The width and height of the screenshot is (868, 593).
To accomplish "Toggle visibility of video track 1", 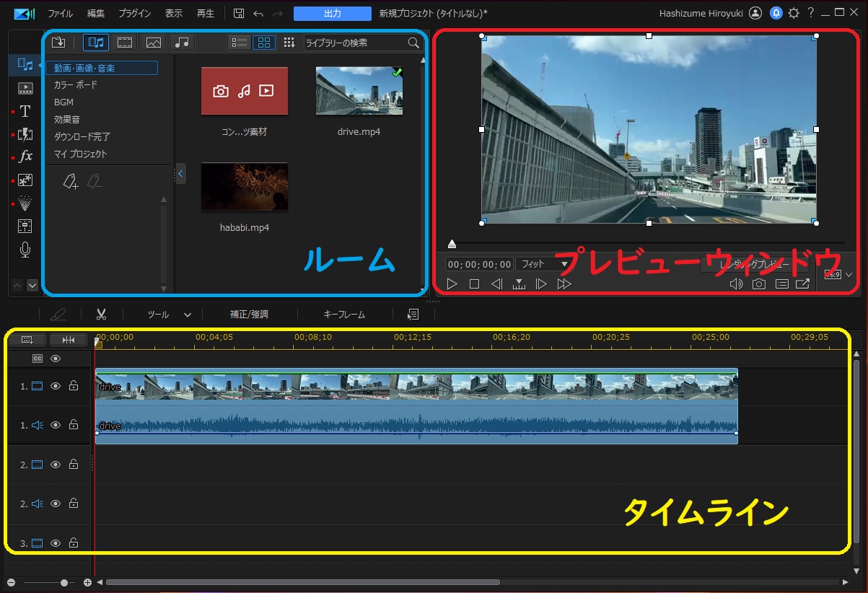I will 56,387.
